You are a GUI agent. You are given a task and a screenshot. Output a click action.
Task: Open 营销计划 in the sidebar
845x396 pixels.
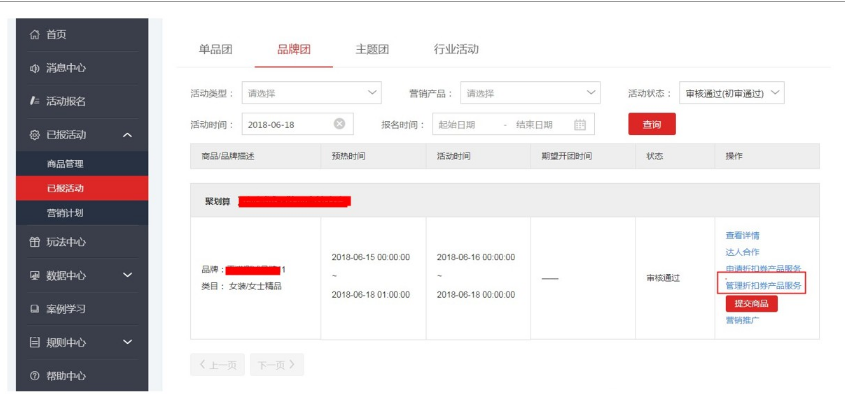tap(82, 213)
